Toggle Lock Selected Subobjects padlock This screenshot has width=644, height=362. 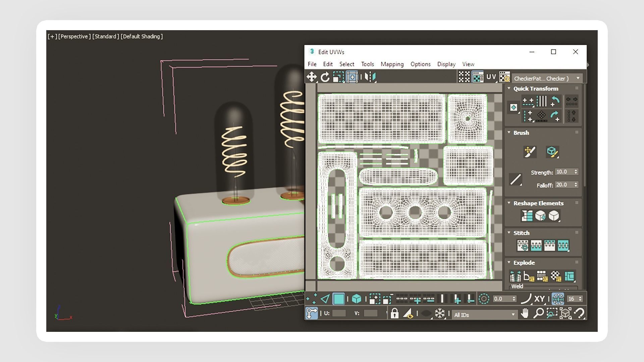(394, 314)
